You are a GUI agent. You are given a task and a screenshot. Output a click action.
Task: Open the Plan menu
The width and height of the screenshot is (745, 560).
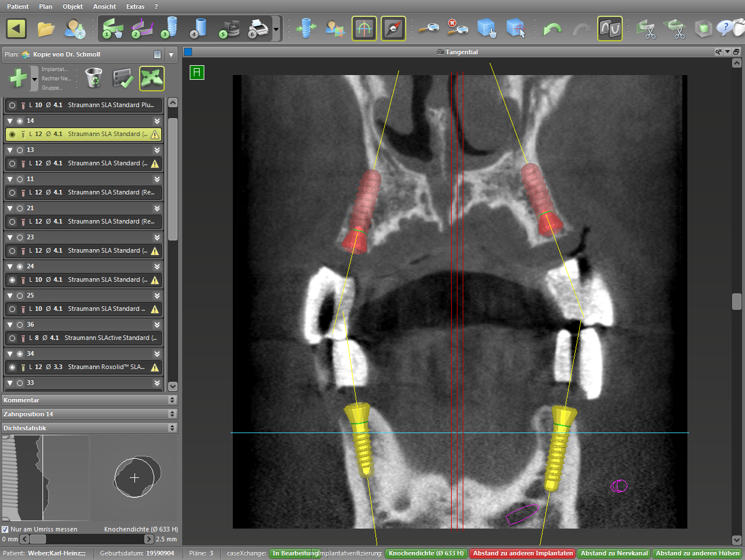pos(45,6)
